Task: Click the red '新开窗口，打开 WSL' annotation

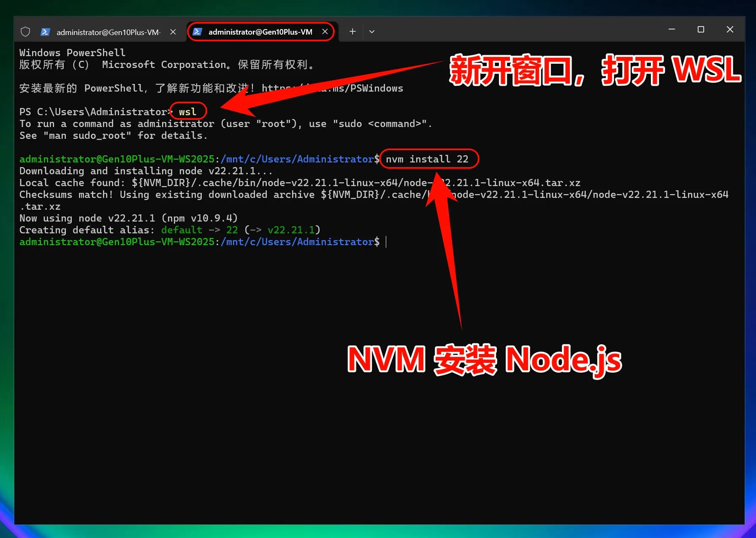Action: [x=594, y=70]
